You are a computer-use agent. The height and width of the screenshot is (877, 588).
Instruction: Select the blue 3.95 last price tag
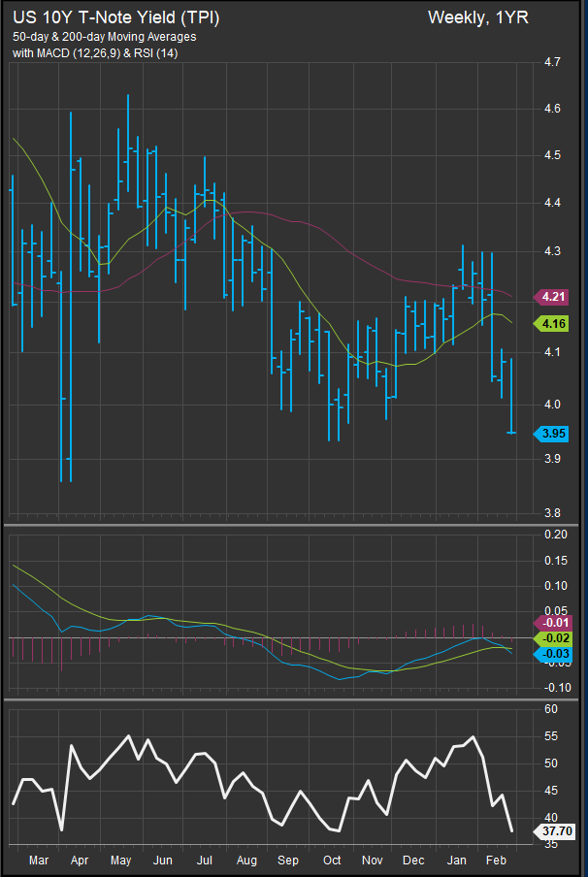[x=556, y=434]
